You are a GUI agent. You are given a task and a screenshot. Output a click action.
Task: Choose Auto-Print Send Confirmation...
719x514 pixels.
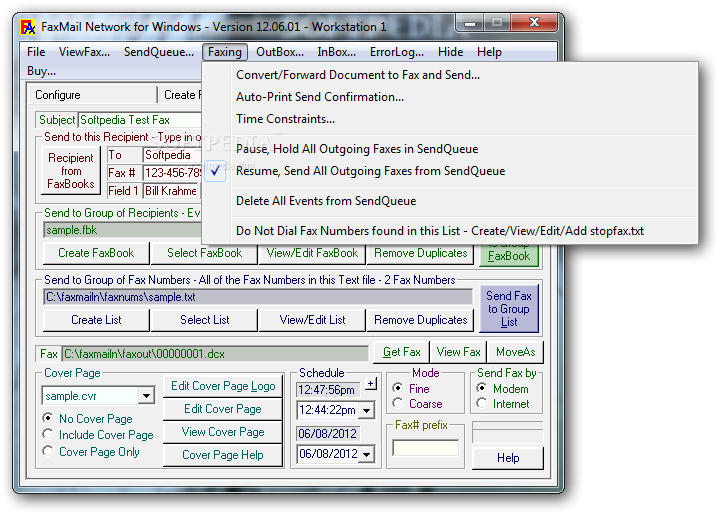click(x=450, y=97)
